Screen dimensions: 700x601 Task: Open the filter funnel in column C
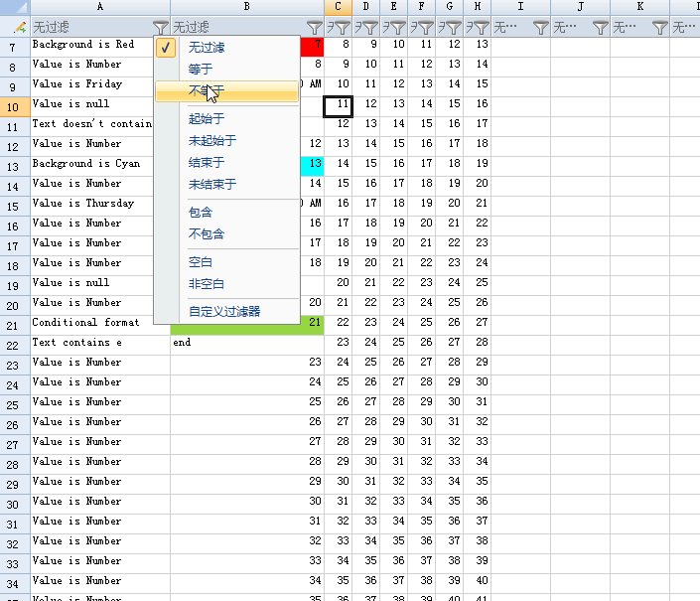click(343, 28)
